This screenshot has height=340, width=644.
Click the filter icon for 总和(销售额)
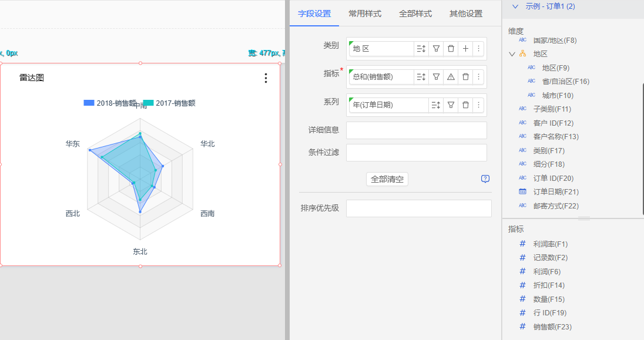[436, 77]
